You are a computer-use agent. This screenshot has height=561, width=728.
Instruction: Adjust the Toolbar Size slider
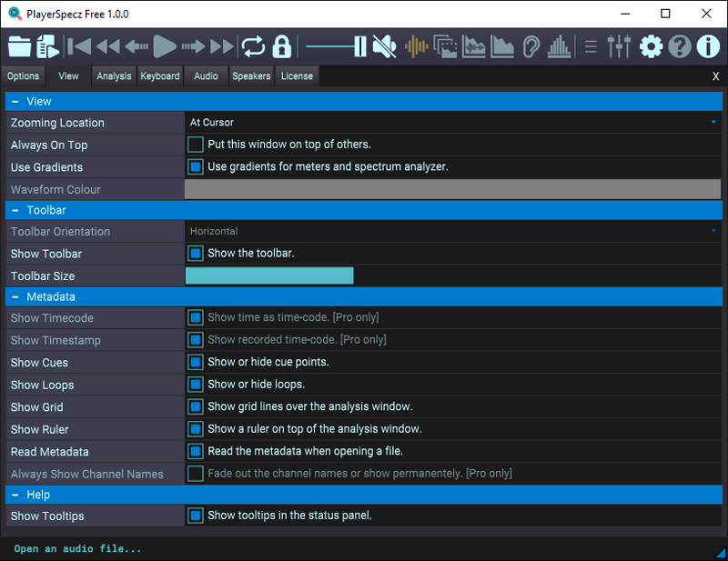(269, 276)
